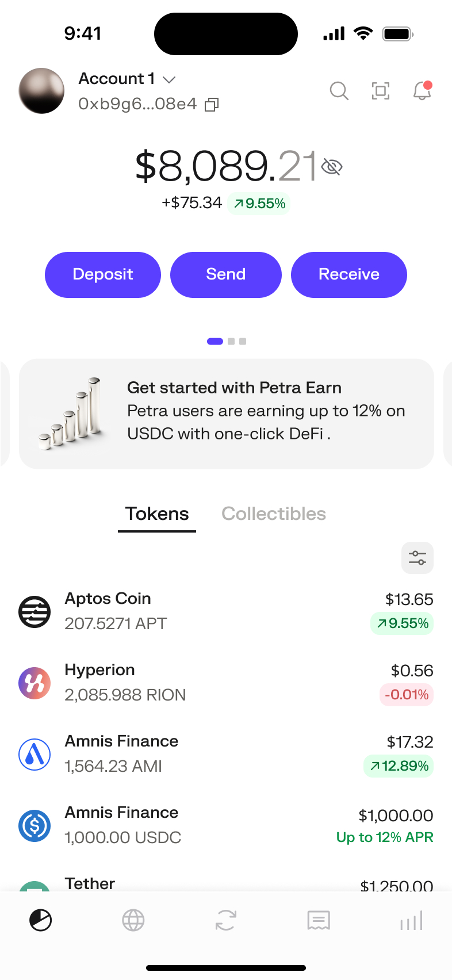
Task: Copy wallet address with the copy icon
Action: (212, 104)
